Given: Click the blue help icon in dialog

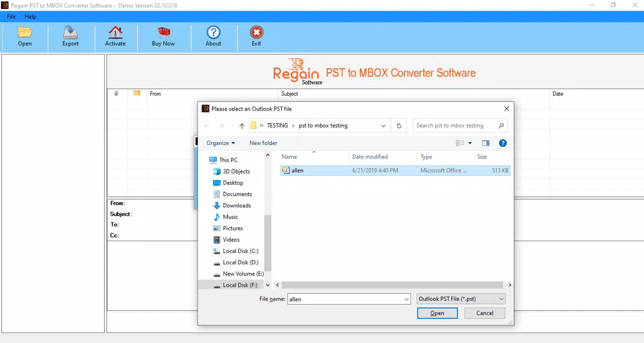Looking at the screenshot, I should (x=503, y=143).
